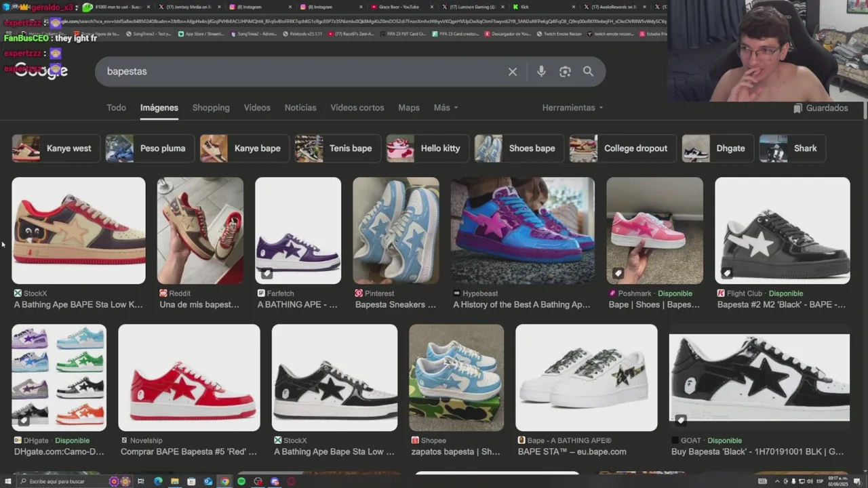
Task: Open File Explorer from the taskbar
Action: pyautogui.click(x=174, y=481)
